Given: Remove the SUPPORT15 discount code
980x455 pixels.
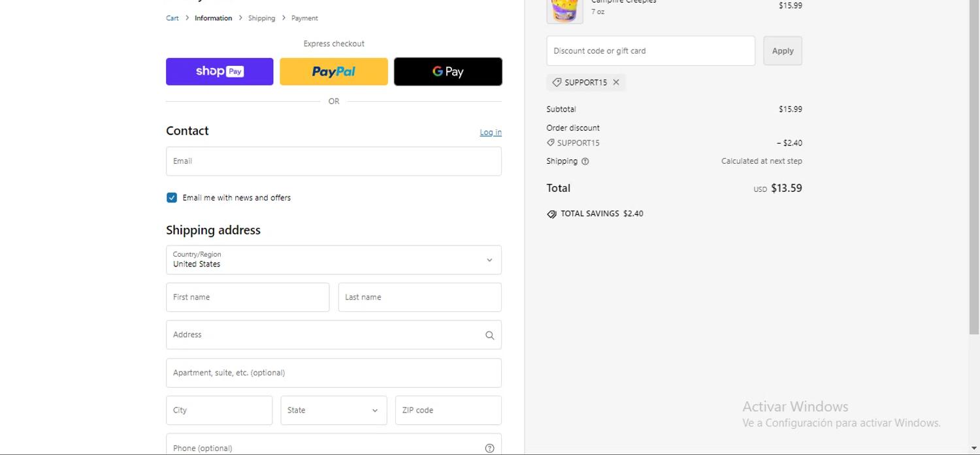Looking at the screenshot, I should pyautogui.click(x=616, y=82).
